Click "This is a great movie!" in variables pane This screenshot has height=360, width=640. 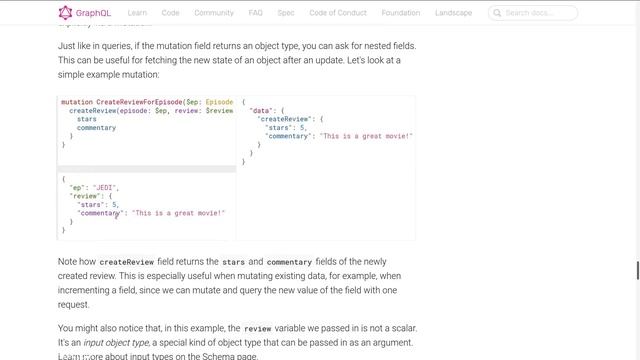(178, 213)
